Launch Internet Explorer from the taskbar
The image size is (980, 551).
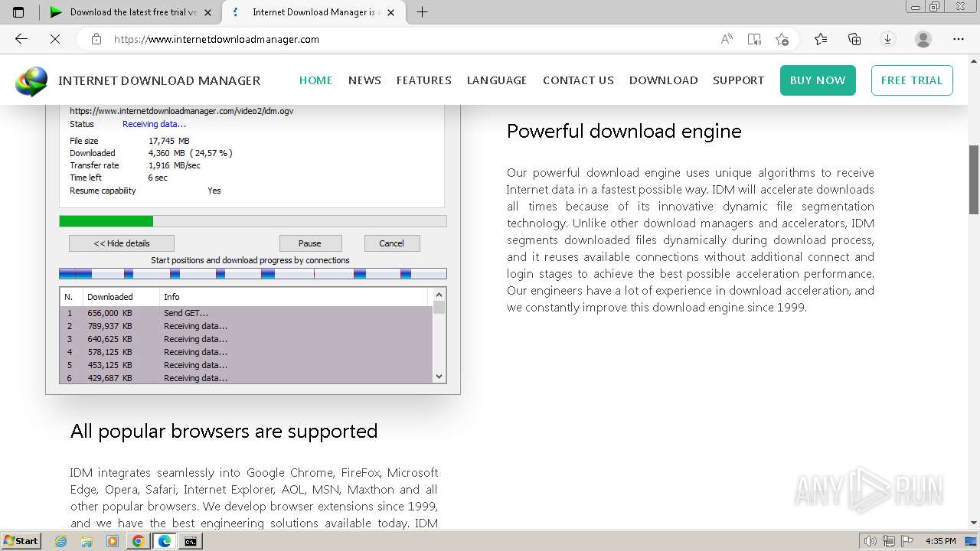pyautogui.click(x=61, y=541)
